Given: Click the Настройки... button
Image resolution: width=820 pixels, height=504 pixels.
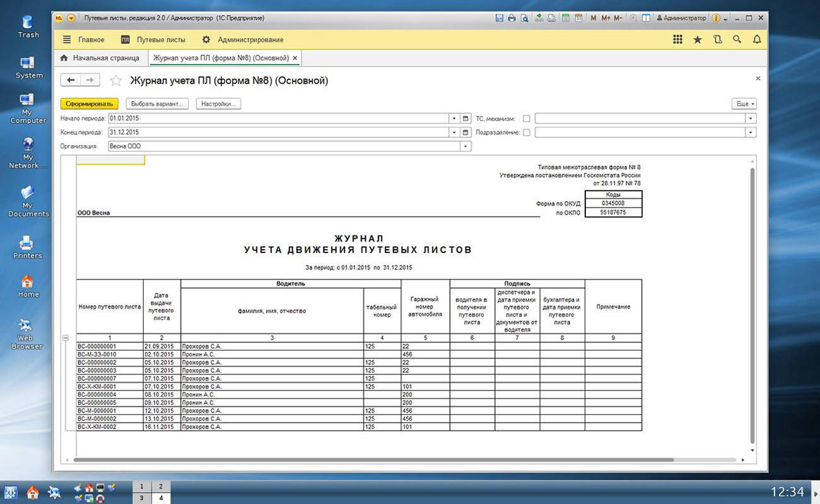Looking at the screenshot, I should [218, 104].
